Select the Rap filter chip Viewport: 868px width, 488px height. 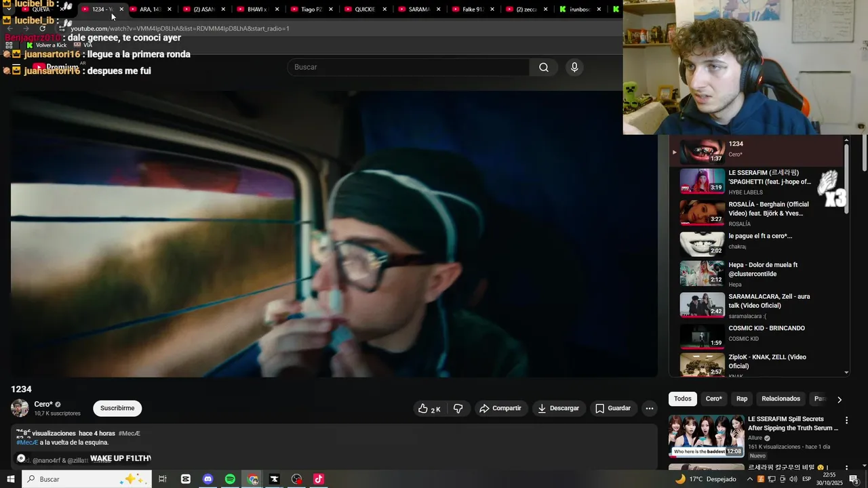[742, 399]
